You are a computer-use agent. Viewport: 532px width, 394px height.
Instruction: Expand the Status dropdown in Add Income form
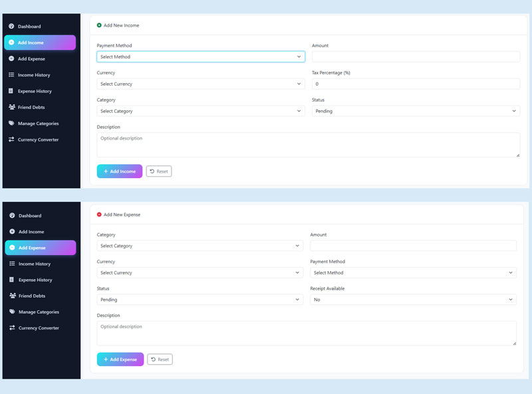tap(416, 111)
